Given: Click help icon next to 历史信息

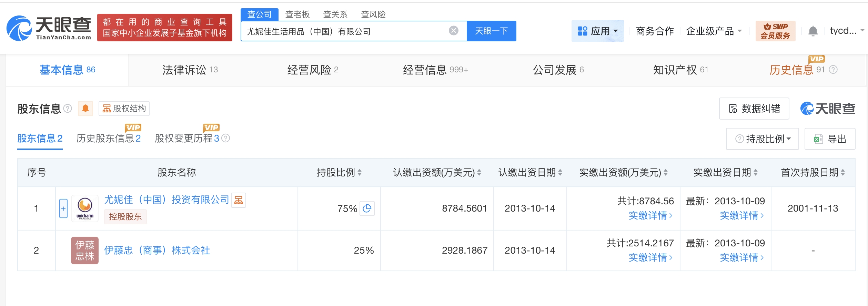Looking at the screenshot, I should click(x=833, y=70).
